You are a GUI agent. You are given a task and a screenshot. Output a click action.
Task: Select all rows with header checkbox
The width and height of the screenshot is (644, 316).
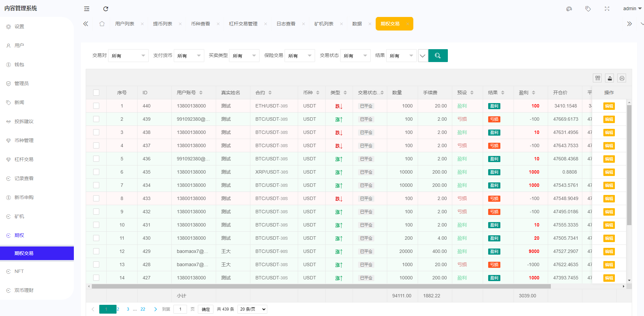(96, 92)
